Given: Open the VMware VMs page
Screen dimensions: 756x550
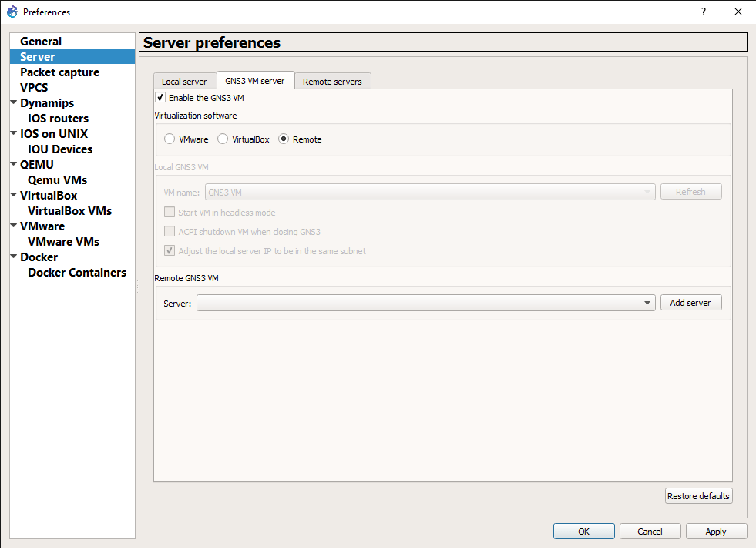Looking at the screenshot, I should coord(64,242).
